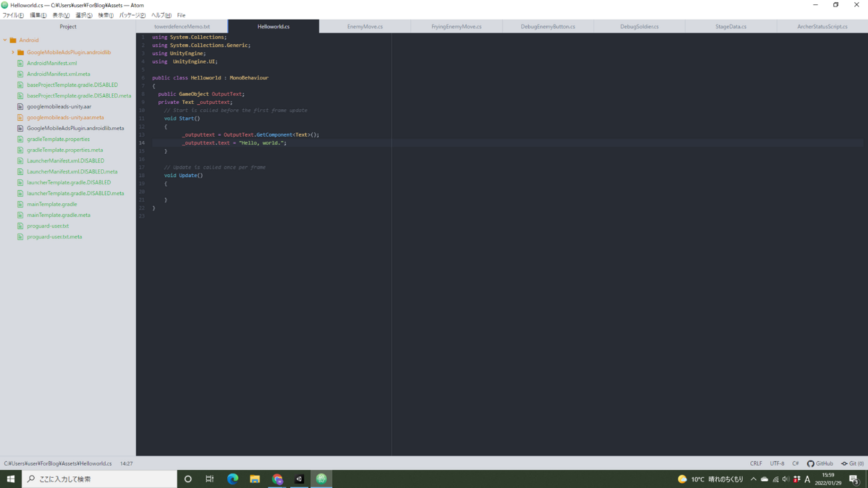Image resolution: width=868 pixels, height=488 pixels.
Task: Open Task View in the taskbar
Action: click(210, 479)
